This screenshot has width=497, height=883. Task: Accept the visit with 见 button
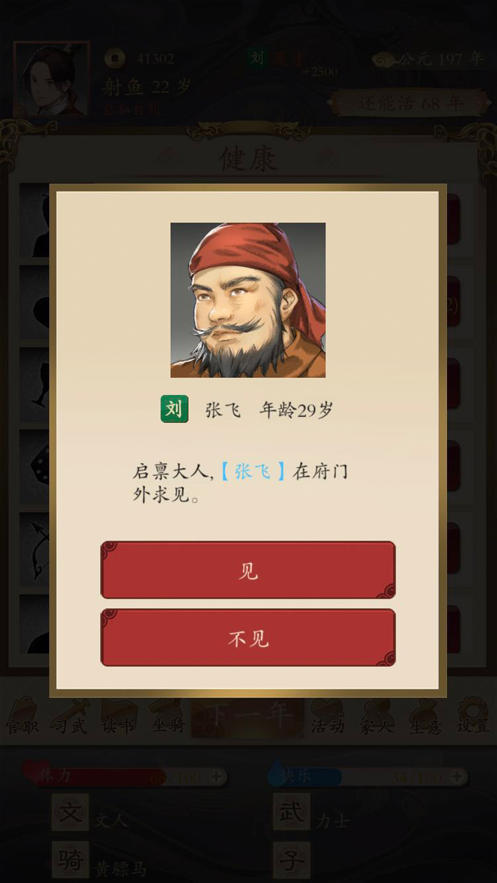(248, 570)
